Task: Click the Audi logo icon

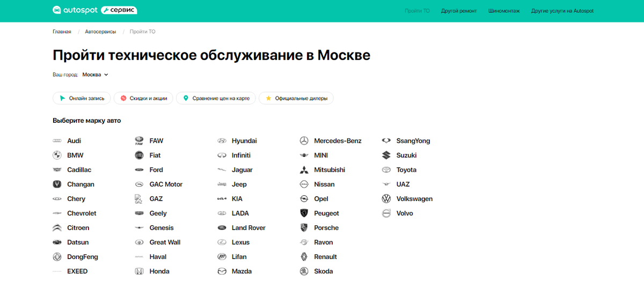Action: 57,141
